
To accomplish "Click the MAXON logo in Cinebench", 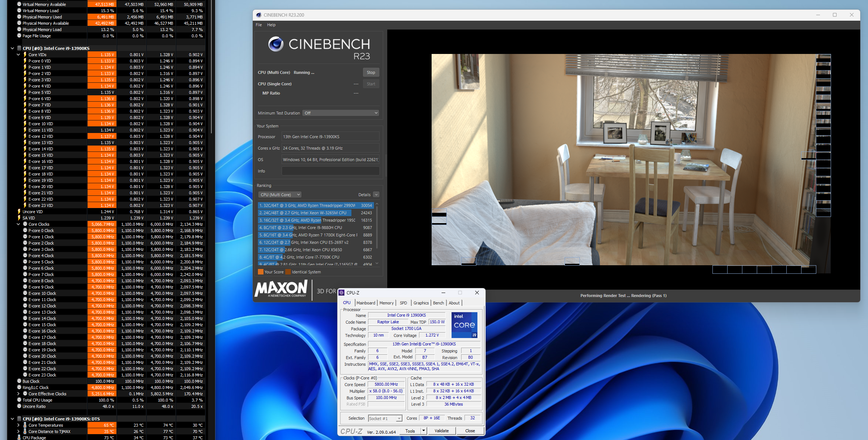I will coord(281,289).
